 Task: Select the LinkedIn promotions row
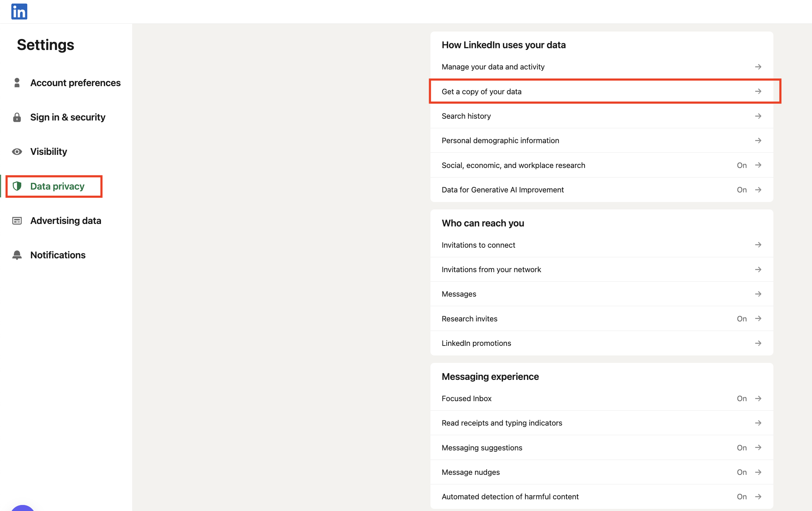(x=476, y=343)
